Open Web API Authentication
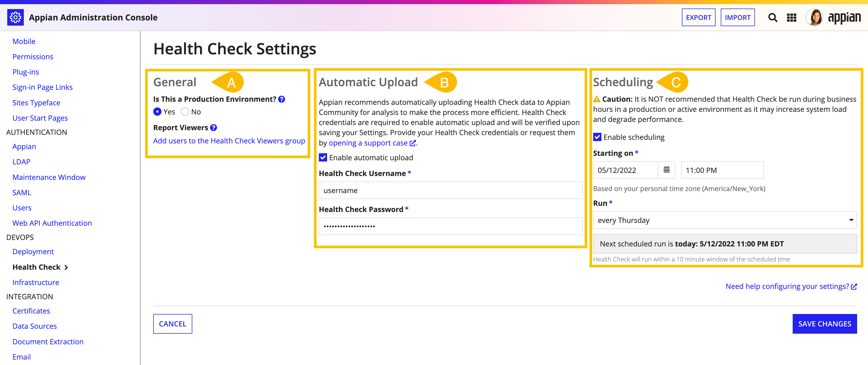The width and height of the screenshot is (868, 365). pyautogui.click(x=52, y=223)
